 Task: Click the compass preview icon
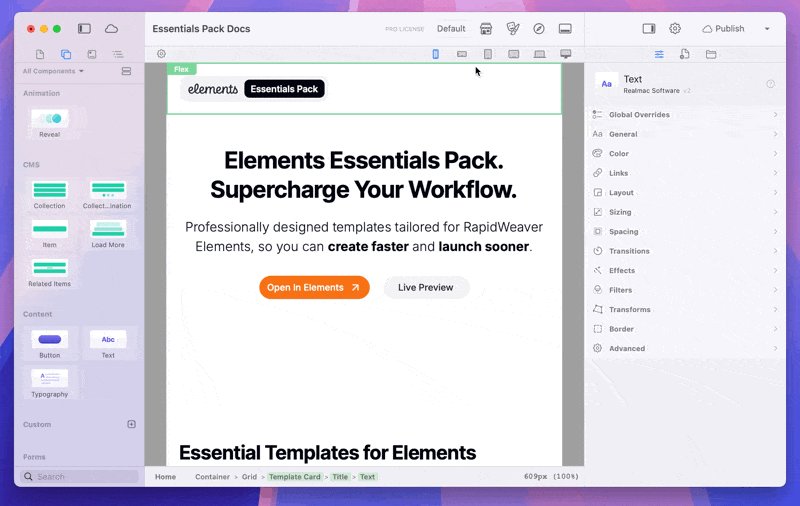(539, 29)
